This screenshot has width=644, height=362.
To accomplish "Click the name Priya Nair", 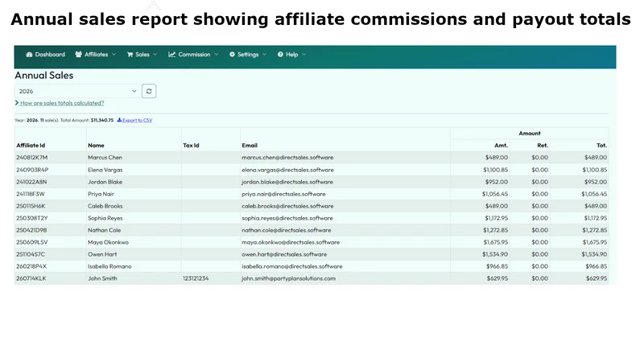I will click(101, 194).
